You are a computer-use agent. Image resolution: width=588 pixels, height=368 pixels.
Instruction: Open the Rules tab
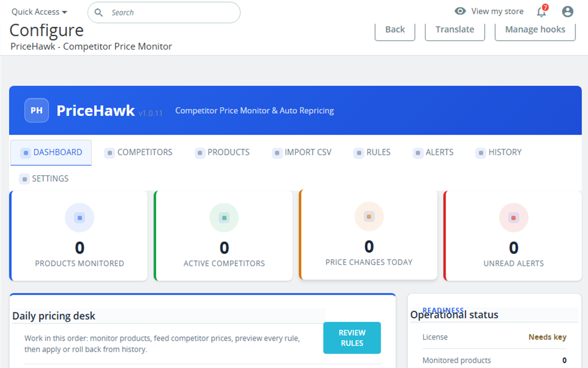click(x=372, y=153)
